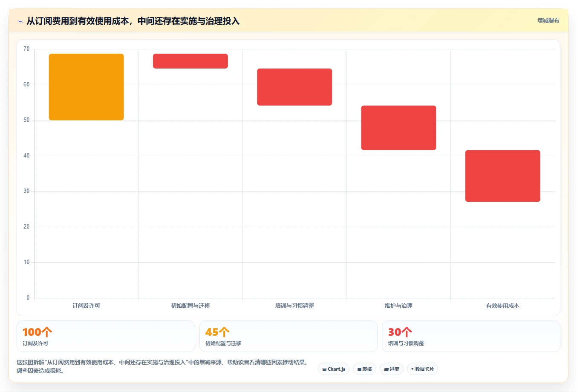The image size is (577, 392).
Task: Click the y-axis value 10
Action: 26,262
